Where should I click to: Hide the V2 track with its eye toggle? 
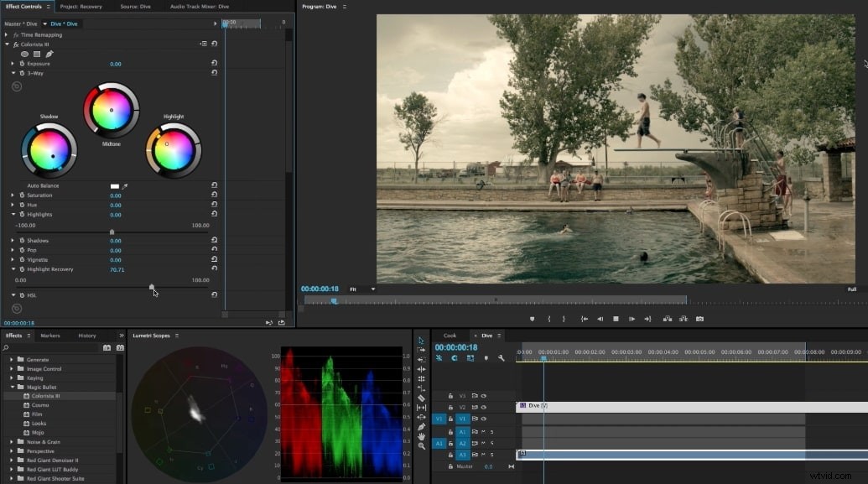click(483, 405)
